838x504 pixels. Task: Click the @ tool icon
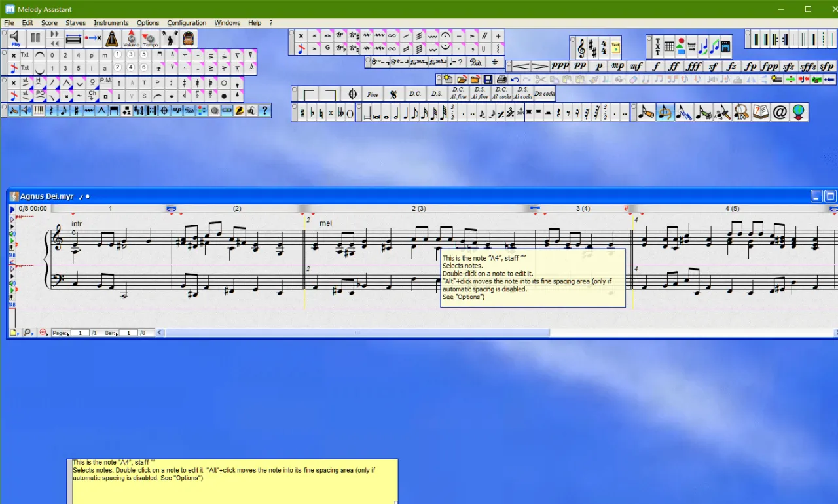779,113
